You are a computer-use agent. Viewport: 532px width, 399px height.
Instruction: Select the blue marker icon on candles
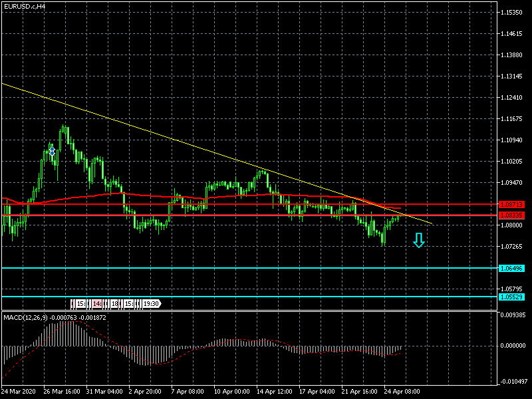pyautogui.click(x=52, y=152)
